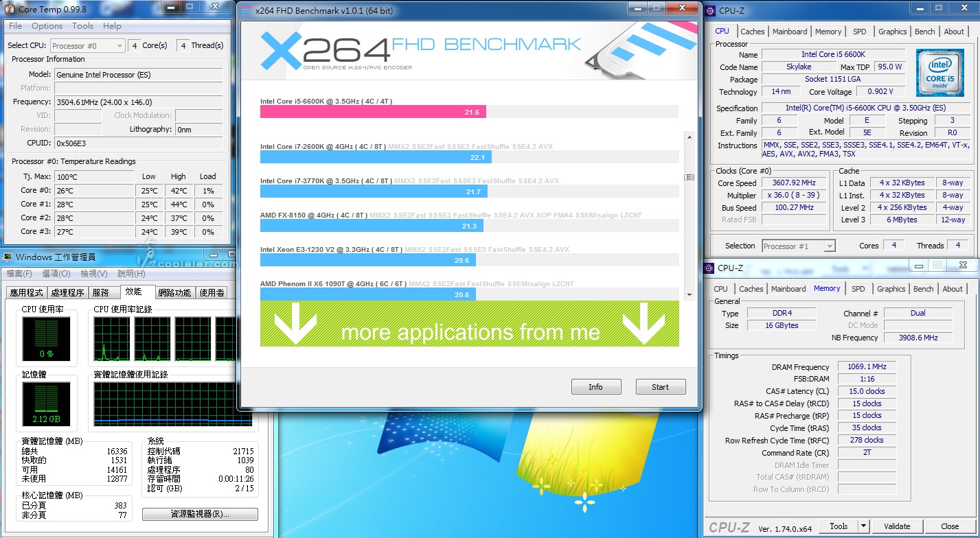Switch to About tab in top CPU-Z window
This screenshot has height=538, width=980.
click(x=953, y=32)
